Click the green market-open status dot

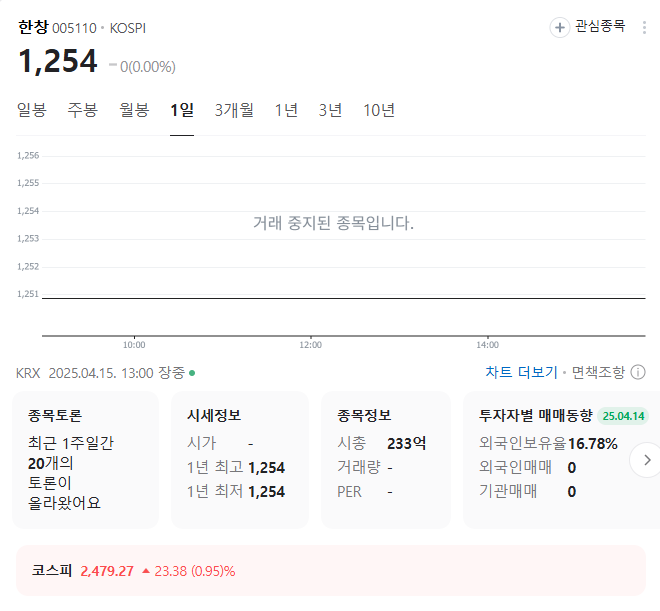coord(192,373)
